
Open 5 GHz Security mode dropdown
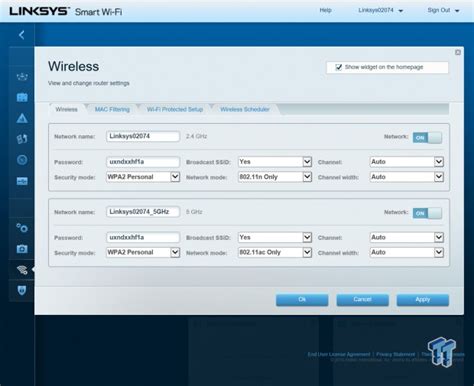point(143,252)
